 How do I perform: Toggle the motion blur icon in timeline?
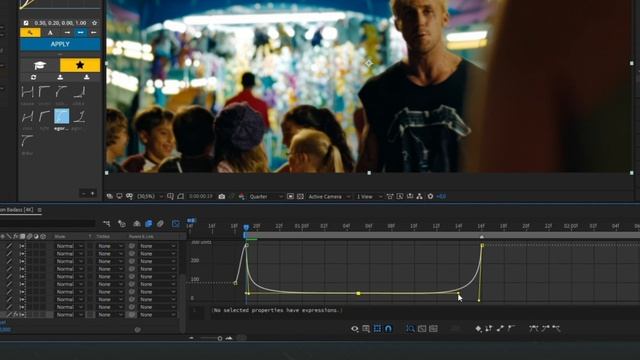[160, 223]
